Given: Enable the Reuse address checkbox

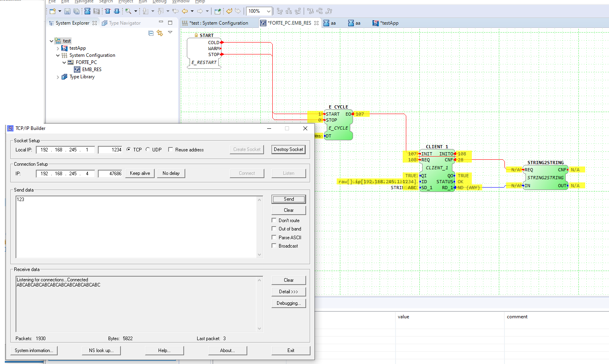Looking at the screenshot, I should click(171, 149).
